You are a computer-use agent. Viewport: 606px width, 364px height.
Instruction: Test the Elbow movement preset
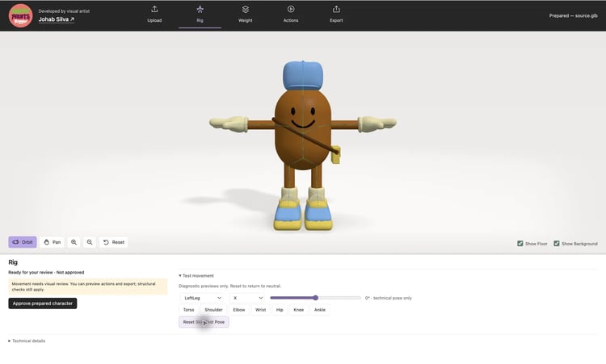pos(239,310)
